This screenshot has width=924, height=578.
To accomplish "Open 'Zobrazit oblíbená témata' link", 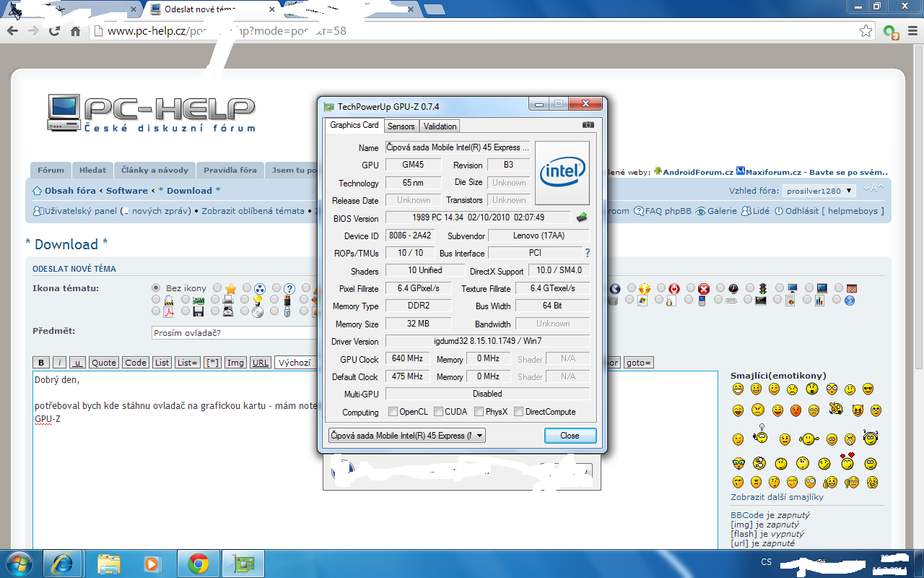I will [x=253, y=211].
